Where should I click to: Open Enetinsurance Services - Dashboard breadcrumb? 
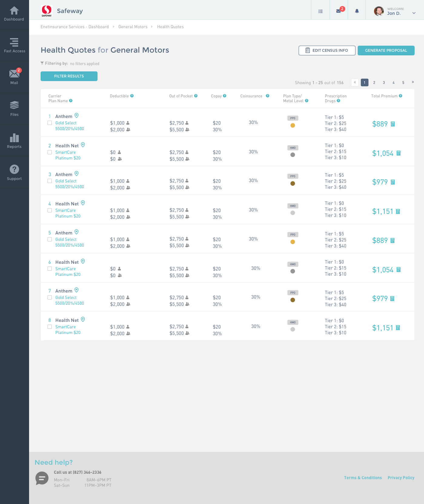click(75, 27)
